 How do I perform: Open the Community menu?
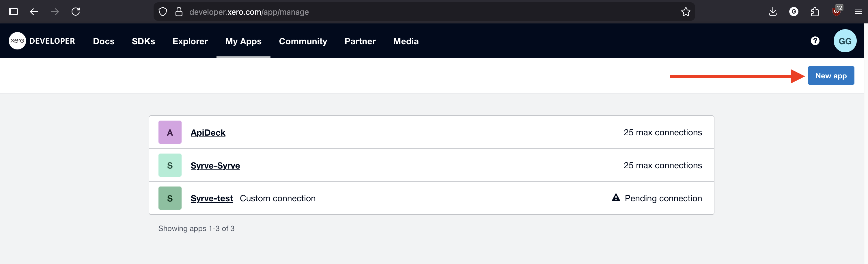[x=303, y=41]
